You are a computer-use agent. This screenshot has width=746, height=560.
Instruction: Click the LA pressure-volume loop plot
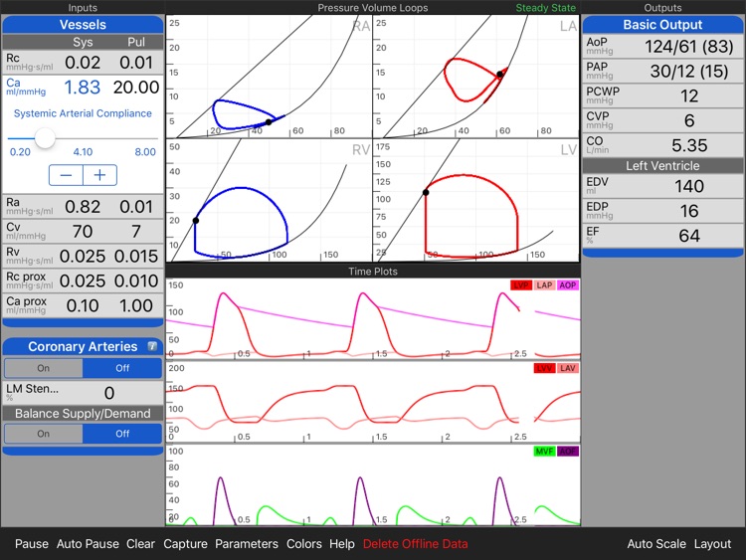476,77
